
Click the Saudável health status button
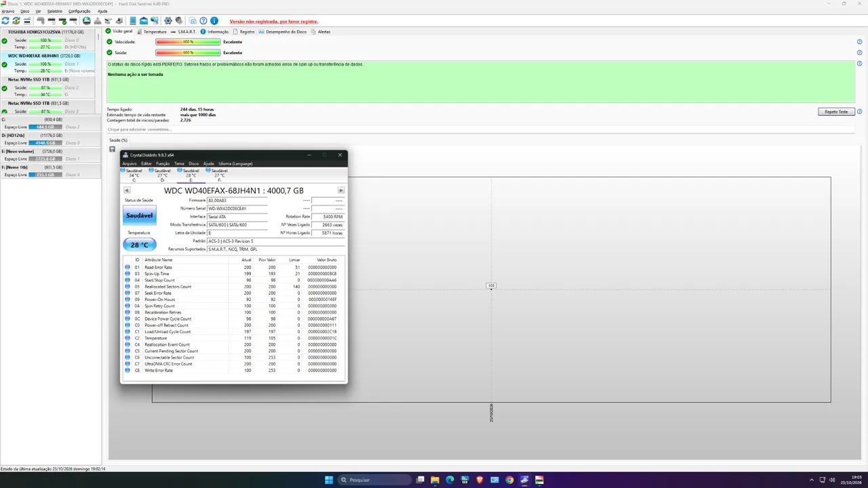point(140,215)
